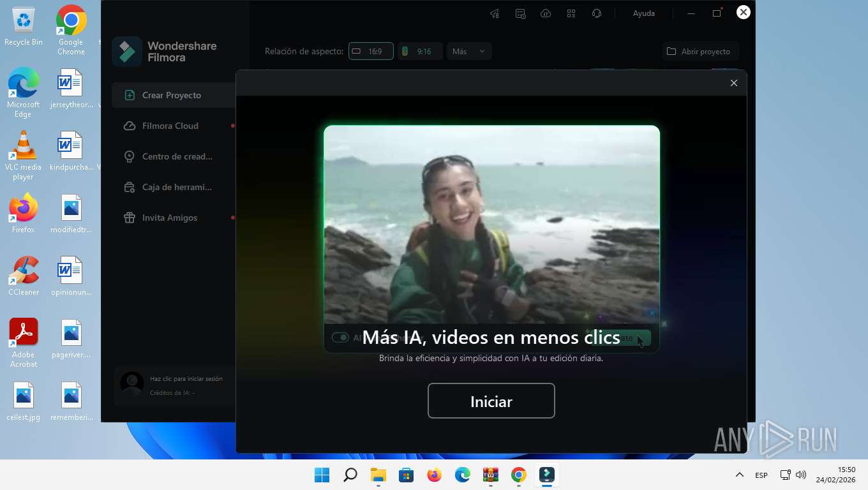Image resolution: width=868 pixels, height=490 pixels.
Task: Open the Adobe Acrobat desktop shortcut
Action: pos(24,343)
